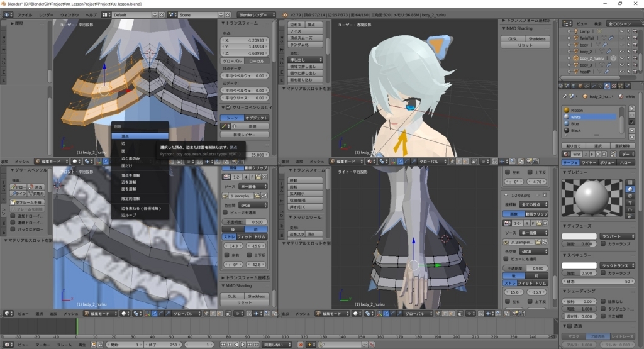Click the diffuse color swatch

click(x=579, y=236)
